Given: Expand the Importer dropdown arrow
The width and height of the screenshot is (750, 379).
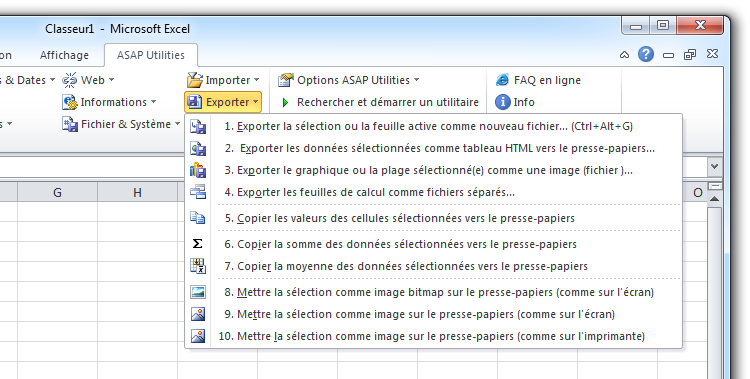Looking at the screenshot, I should 256,80.
